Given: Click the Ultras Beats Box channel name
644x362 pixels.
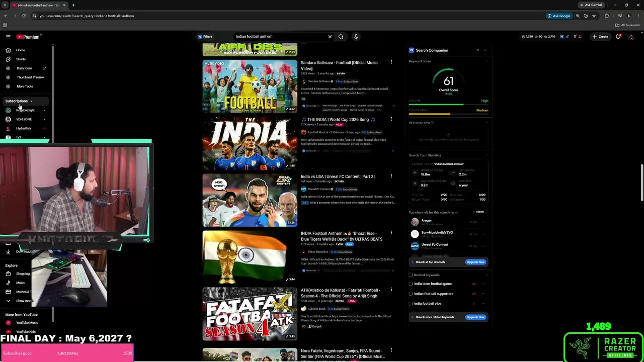Looking at the screenshot, I should click(x=318, y=252).
